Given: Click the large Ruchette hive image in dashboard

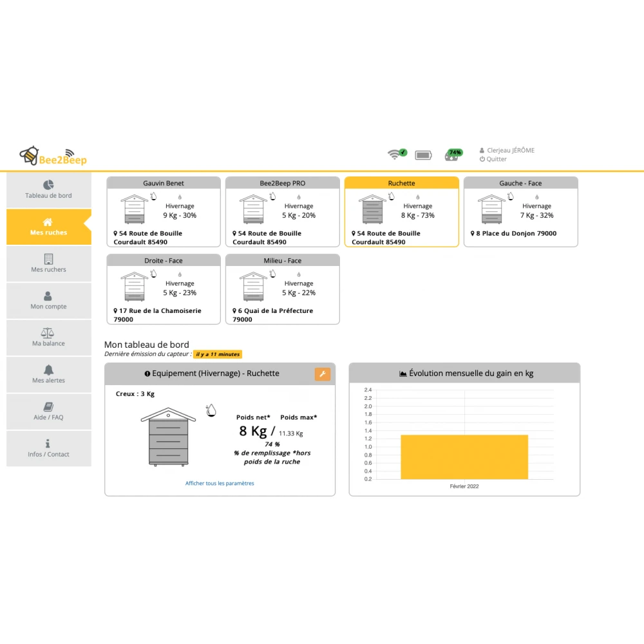Looking at the screenshot, I should (168, 437).
